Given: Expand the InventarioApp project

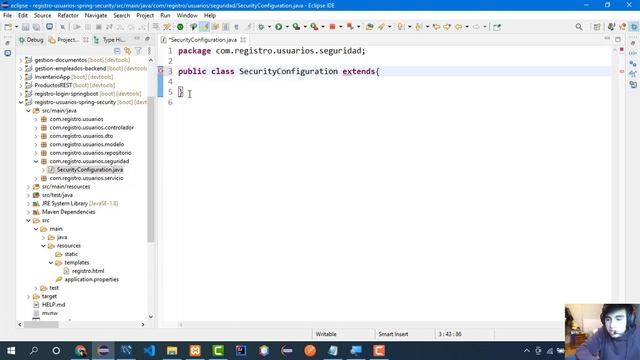Looking at the screenshot, I should pos(21,77).
